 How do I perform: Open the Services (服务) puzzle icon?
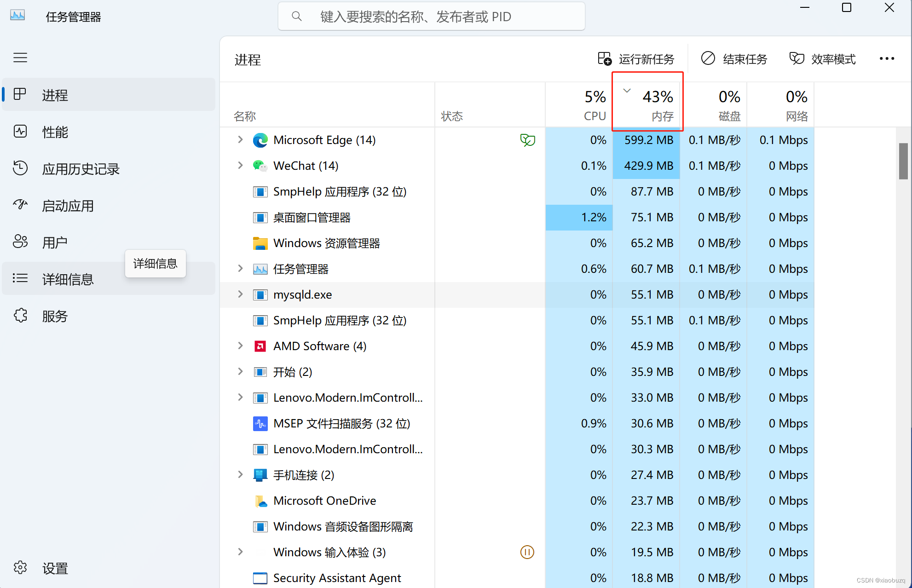click(x=20, y=316)
